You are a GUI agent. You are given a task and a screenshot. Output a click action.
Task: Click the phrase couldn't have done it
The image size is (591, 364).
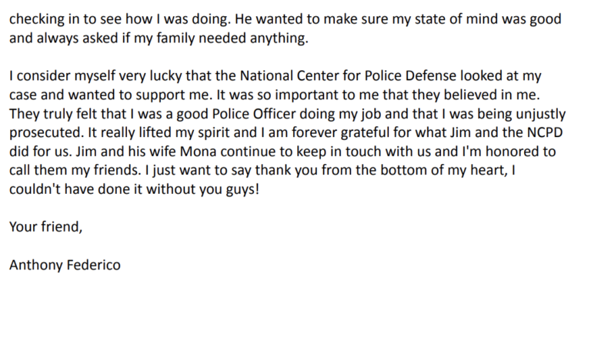[75, 189]
